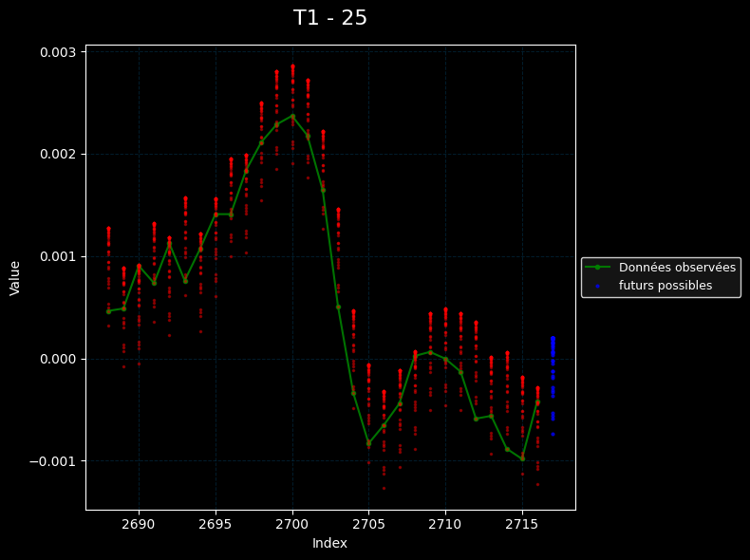Click the "Index" x-axis label

[x=329, y=543]
